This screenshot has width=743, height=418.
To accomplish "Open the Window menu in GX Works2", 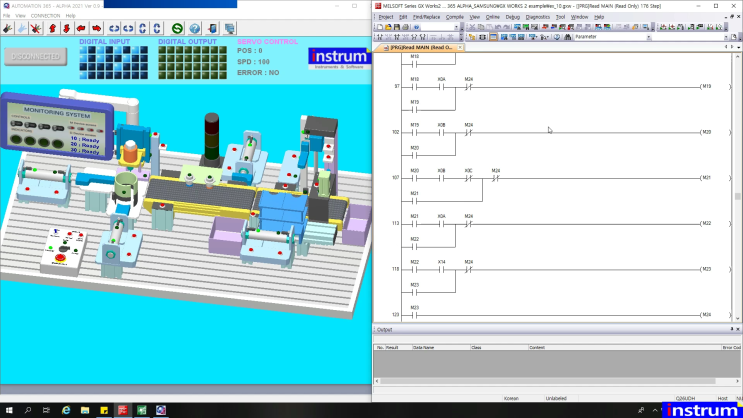I will tap(579, 17).
